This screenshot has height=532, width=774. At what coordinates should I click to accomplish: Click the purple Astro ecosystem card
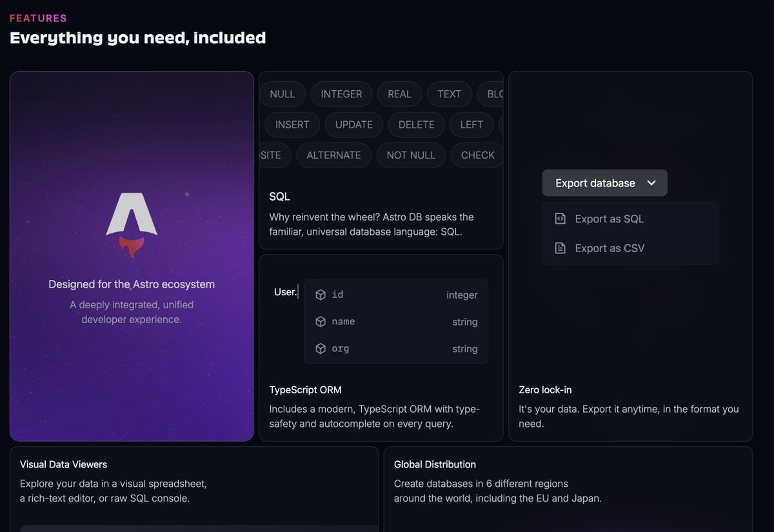(132, 256)
